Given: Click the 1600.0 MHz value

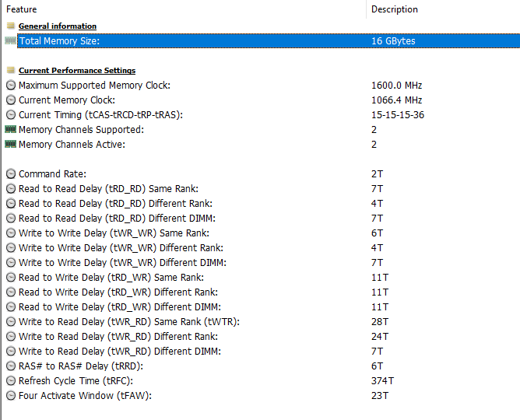Looking at the screenshot, I should point(396,85).
